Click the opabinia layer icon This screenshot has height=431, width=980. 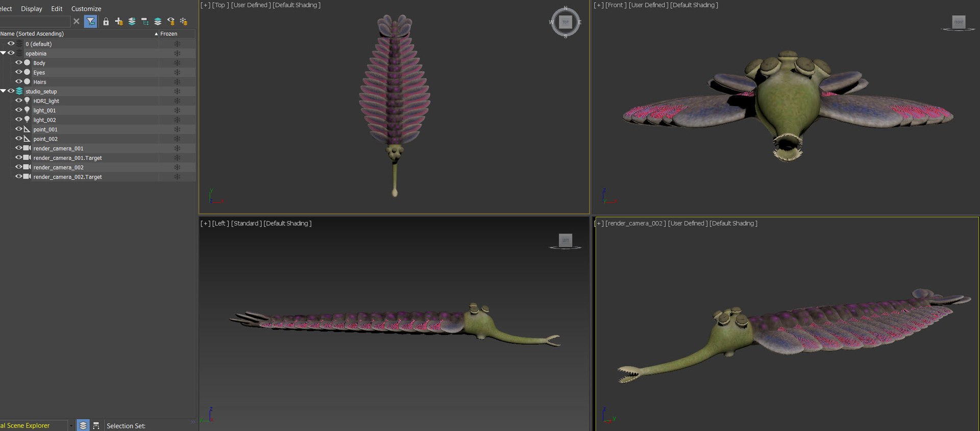[x=19, y=53]
